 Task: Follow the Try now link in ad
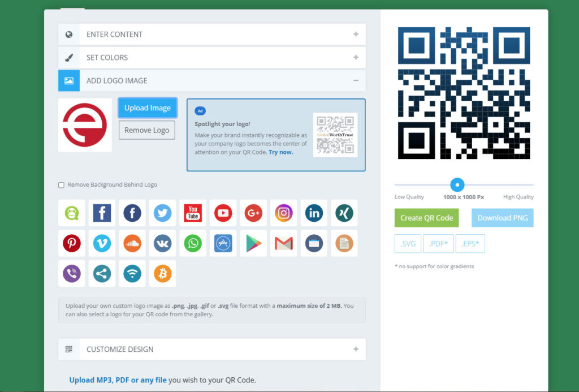pos(280,152)
